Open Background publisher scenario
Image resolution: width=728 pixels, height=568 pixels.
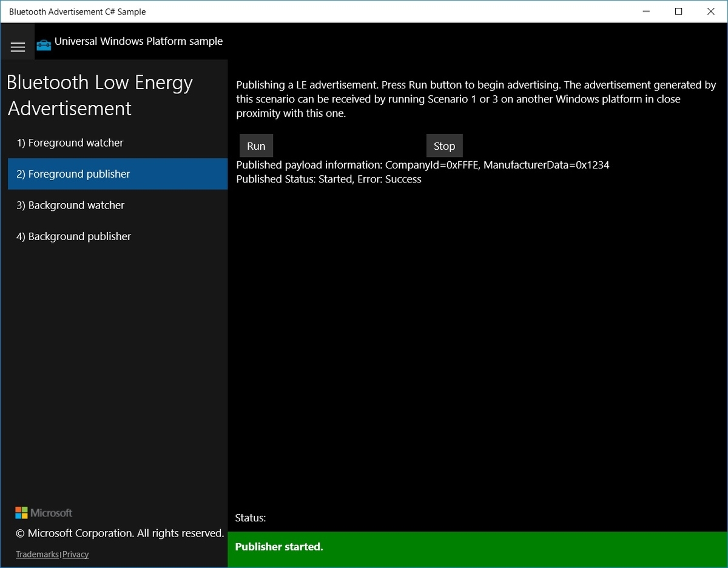[x=118, y=236]
